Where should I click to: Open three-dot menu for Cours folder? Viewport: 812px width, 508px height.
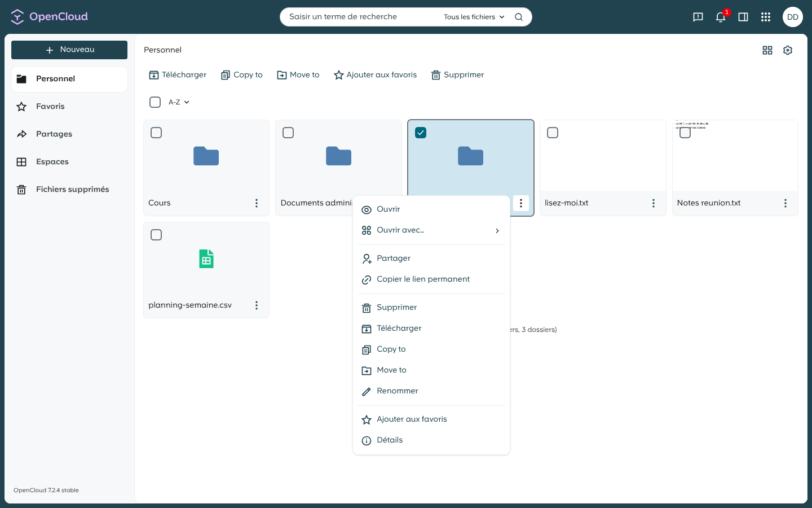pyautogui.click(x=257, y=203)
